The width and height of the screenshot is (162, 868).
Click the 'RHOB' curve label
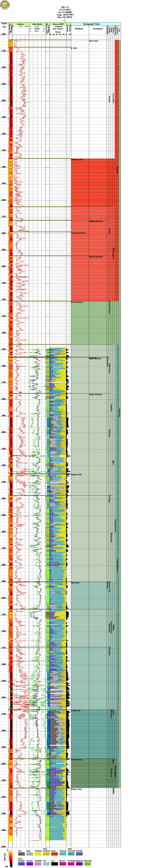[x=37, y=29]
